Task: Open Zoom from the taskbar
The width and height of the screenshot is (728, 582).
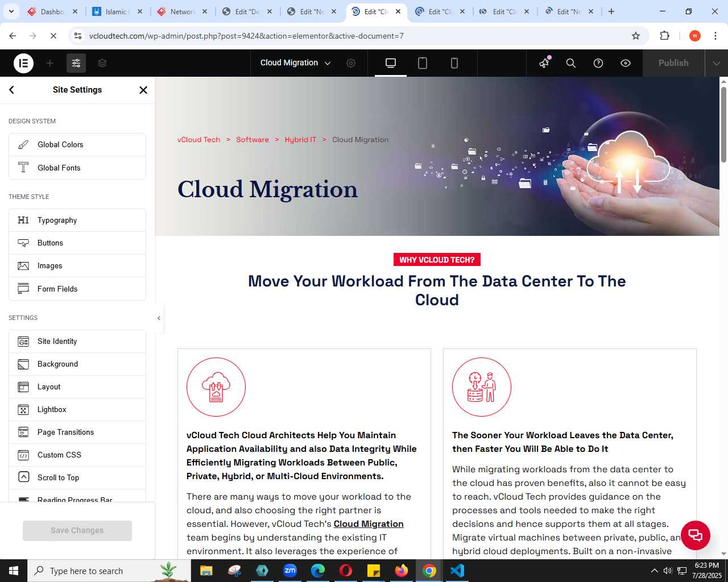Action: point(290,571)
